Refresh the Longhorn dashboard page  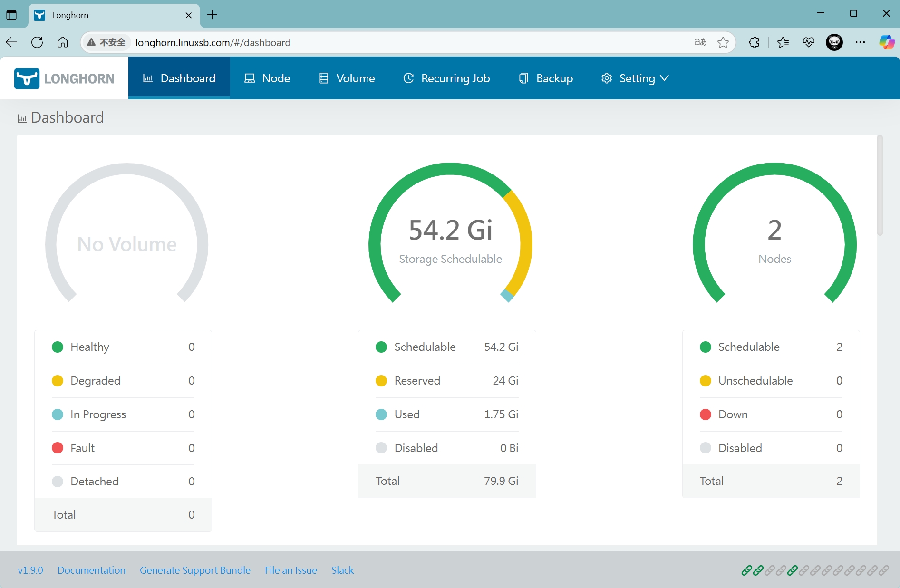37,42
